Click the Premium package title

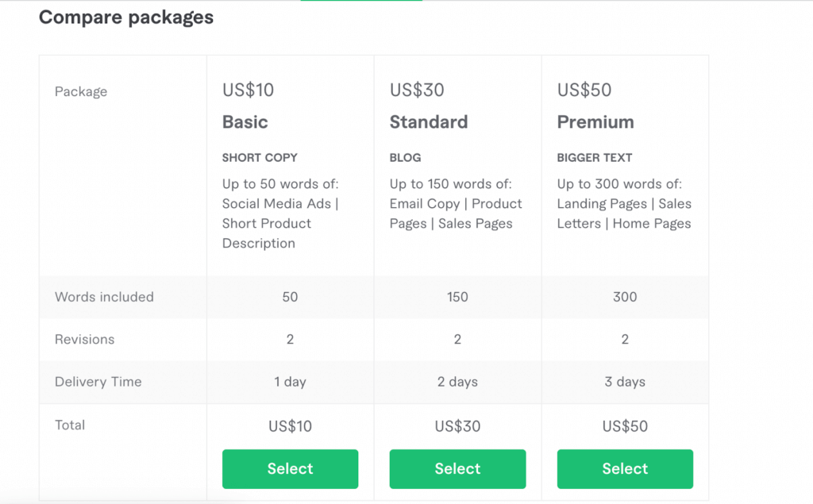[595, 122]
